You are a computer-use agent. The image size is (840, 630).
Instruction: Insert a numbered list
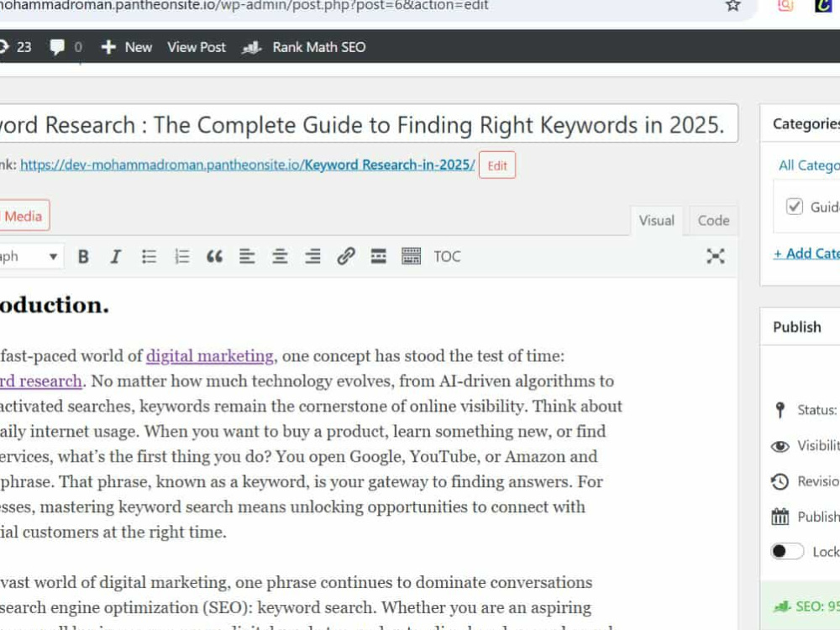[182, 256]
